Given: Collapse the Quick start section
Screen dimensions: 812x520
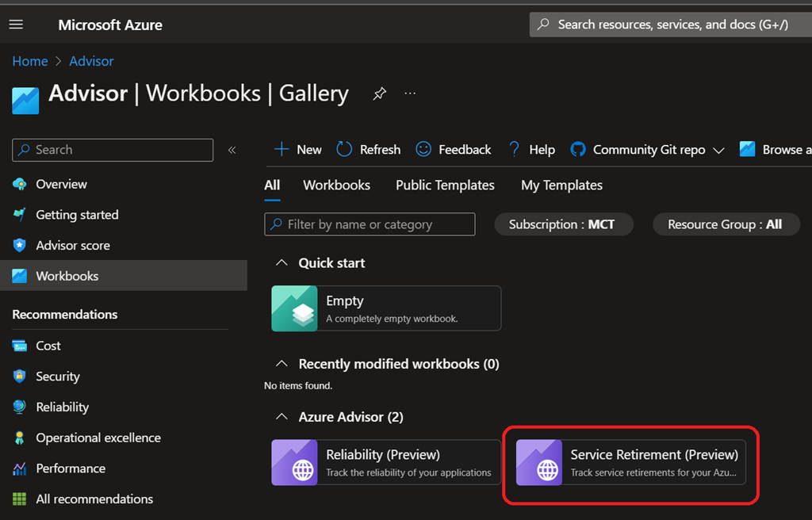Looking at the screenshot, I should click(280, 263).
